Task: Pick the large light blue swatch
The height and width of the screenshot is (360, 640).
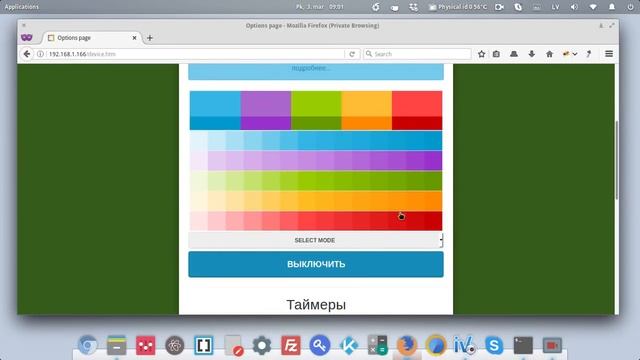Action: coord(215,104)
